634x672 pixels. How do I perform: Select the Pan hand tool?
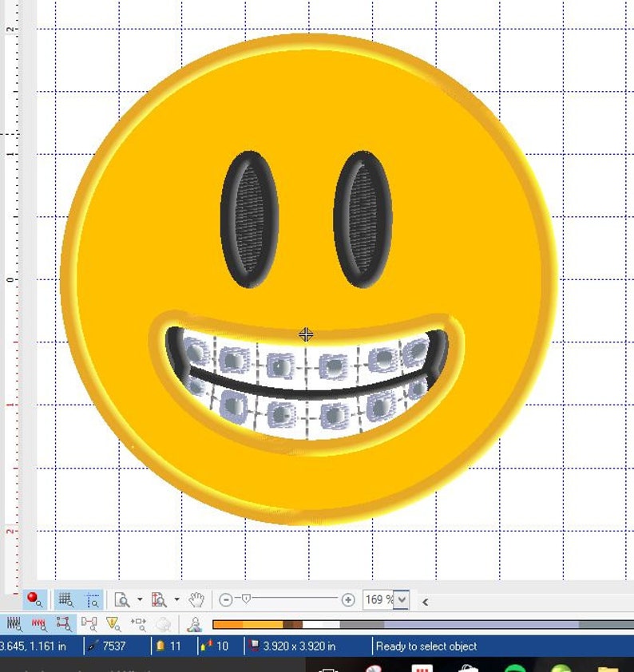[196, 599]
